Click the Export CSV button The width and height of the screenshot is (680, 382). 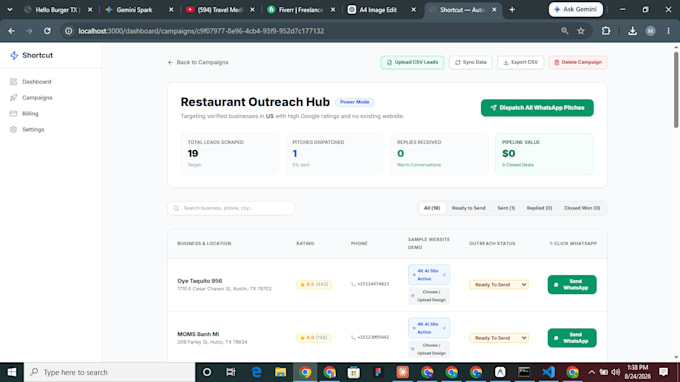point(520,62)
